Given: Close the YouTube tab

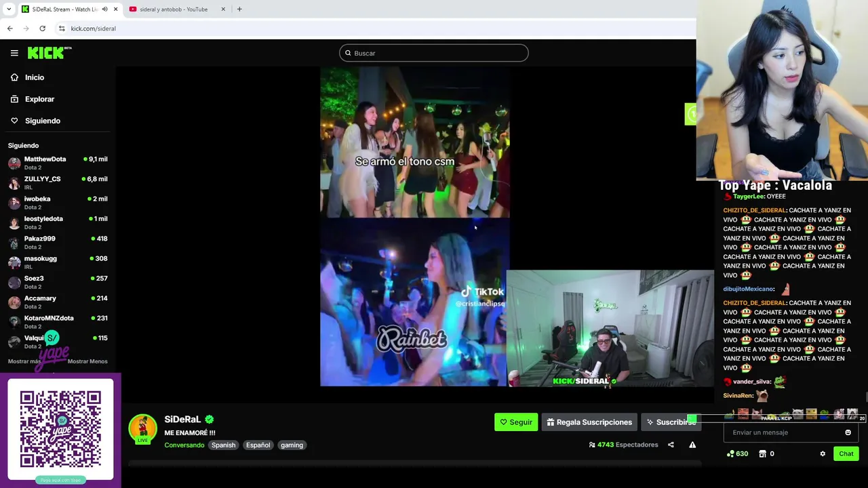Looking at the screenshot, I should (223, 9).
